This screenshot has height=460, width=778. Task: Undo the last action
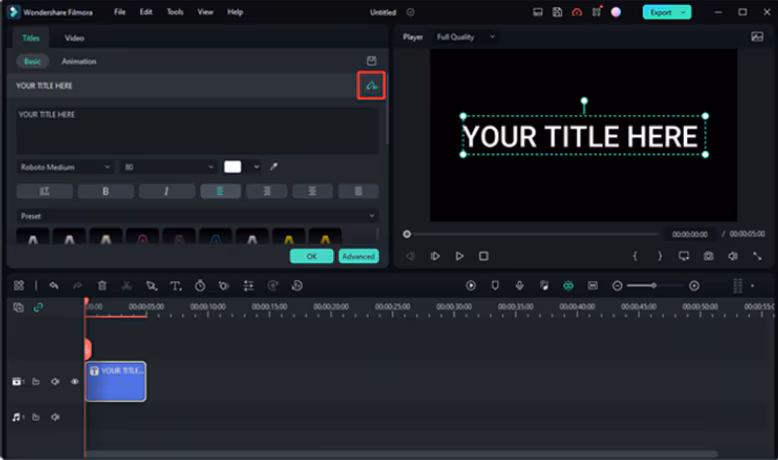(54, 285)
